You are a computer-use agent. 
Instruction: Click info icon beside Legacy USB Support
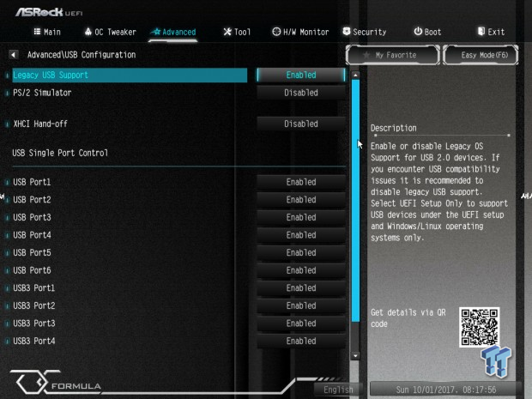point(7,76)
